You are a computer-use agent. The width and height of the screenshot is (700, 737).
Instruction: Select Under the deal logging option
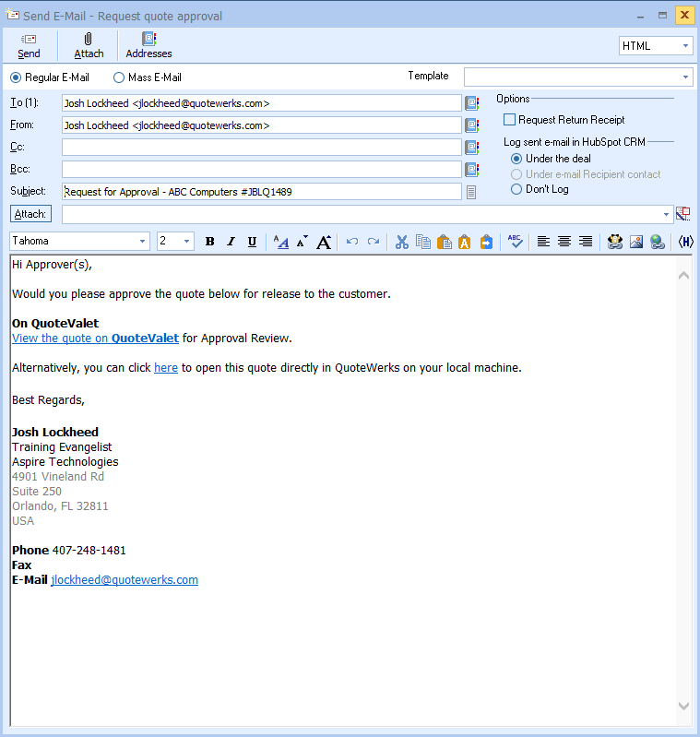click(516, 159)
